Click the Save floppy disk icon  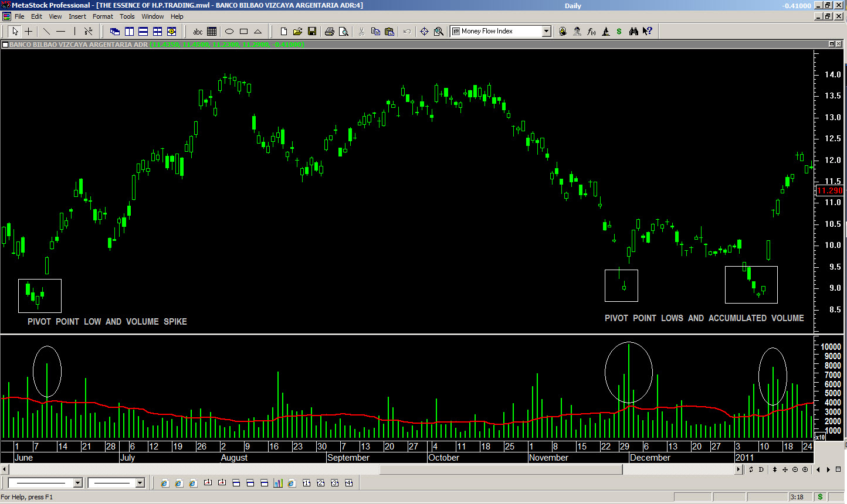[x=312, y=32]
